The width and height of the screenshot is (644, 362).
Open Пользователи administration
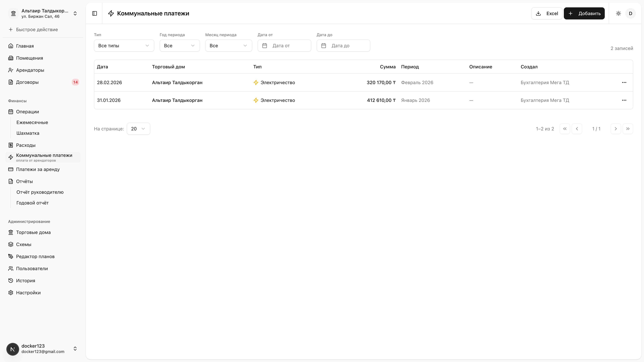coord(43,268)
